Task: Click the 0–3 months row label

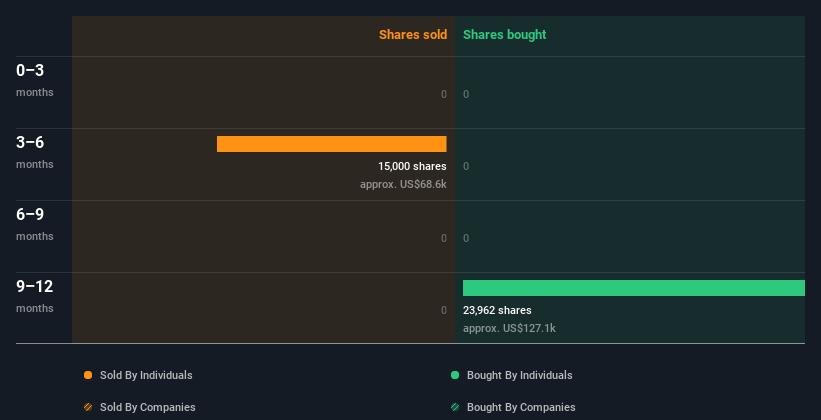Action: 35,80
